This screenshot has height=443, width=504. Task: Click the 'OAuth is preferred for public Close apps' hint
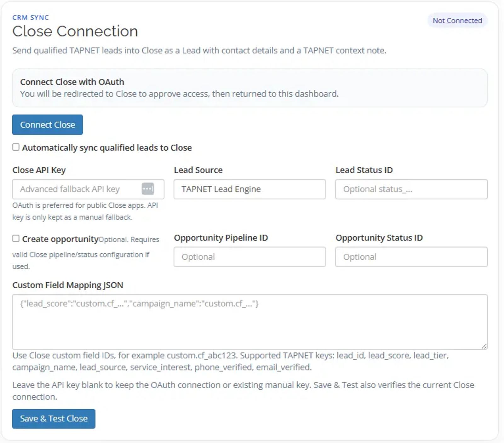pos(85,211)
